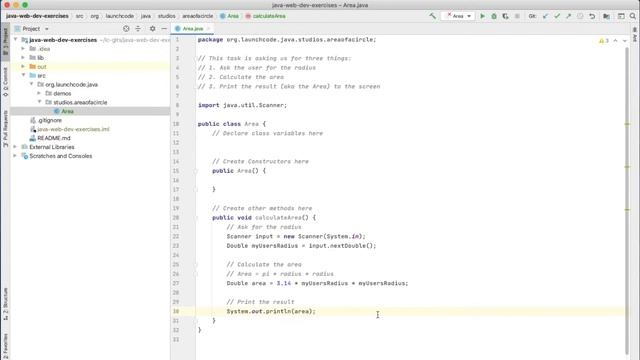Image resolution: width=640 pixels, height=360 pixels.
Task: Toggle fold marker at line 20 calculateArea
Action: click(196, 218)
